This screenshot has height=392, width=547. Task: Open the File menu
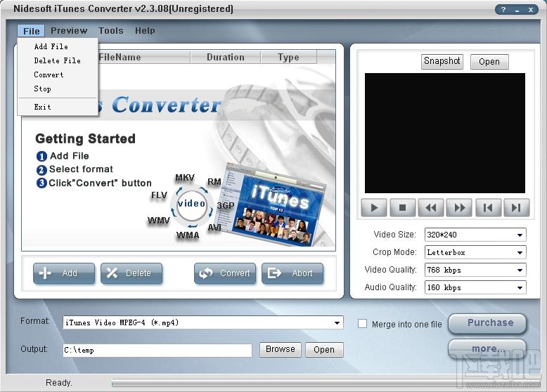[32, 31]
